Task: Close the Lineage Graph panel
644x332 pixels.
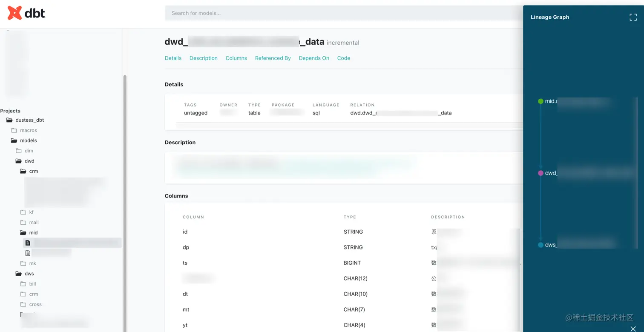Action: pos(633,328)
